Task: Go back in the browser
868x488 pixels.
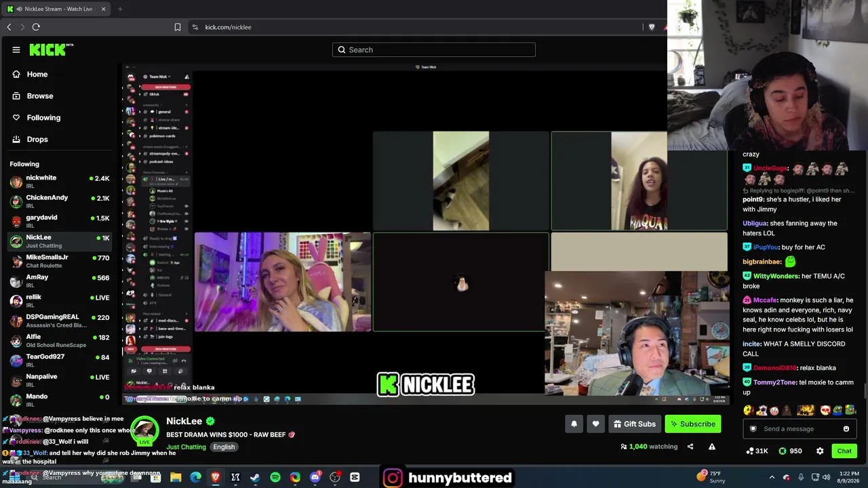Action: coord(9,27)
